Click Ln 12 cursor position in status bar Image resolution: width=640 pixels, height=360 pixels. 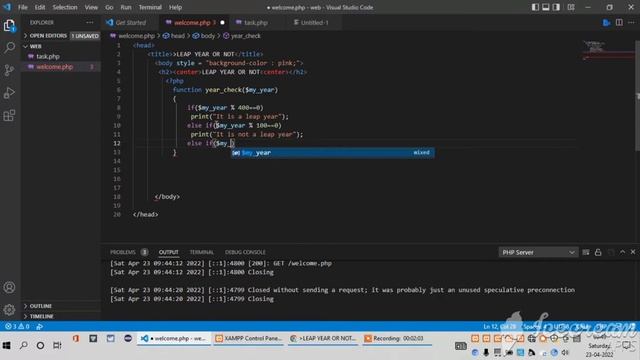click(x=499, y=327)
